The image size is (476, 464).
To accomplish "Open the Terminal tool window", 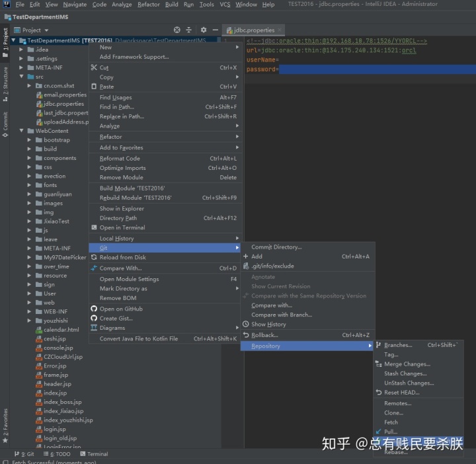I will point(94,453).
